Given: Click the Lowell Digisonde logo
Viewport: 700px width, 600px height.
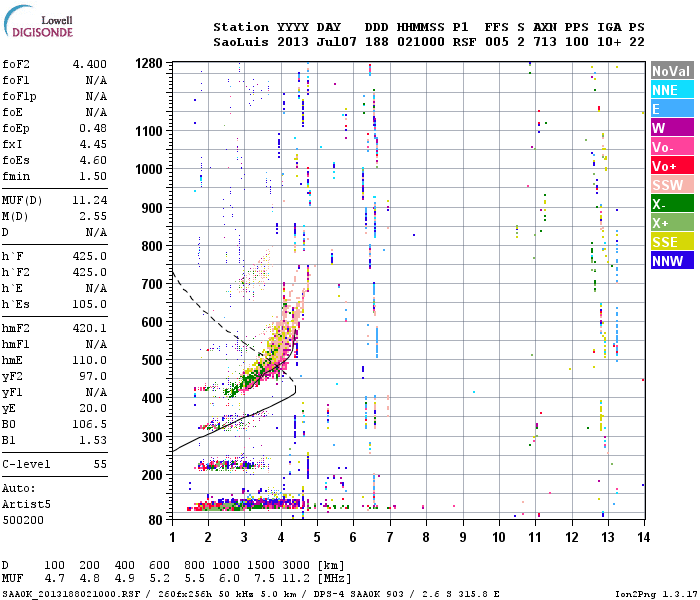Looking at the screenshot, I should (x=38, y=22).
